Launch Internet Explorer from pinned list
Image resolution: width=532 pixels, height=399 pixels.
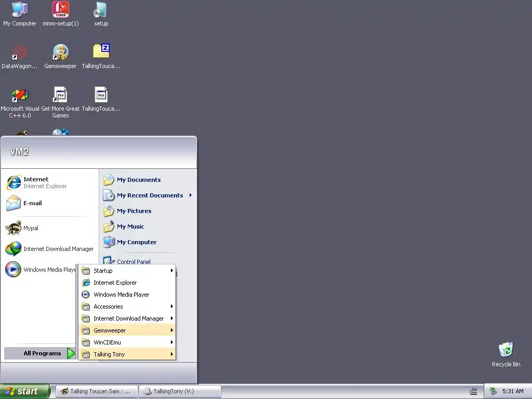pos(50,182)
